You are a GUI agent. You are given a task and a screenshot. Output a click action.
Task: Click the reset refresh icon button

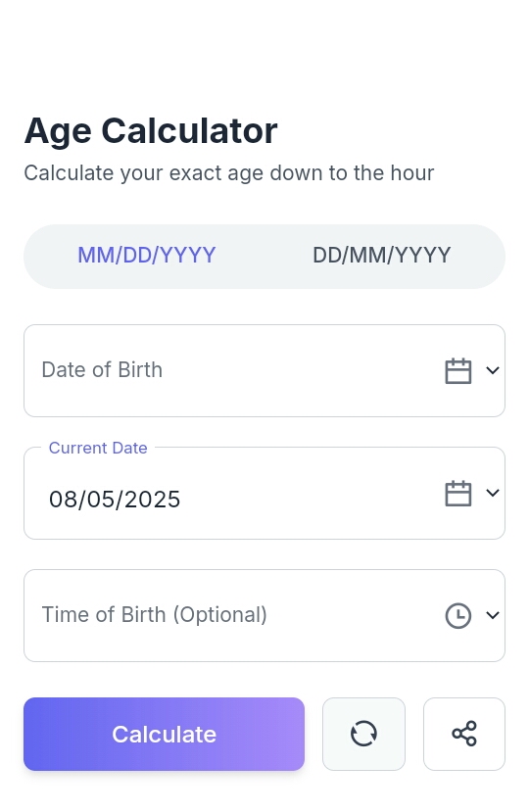363,734
